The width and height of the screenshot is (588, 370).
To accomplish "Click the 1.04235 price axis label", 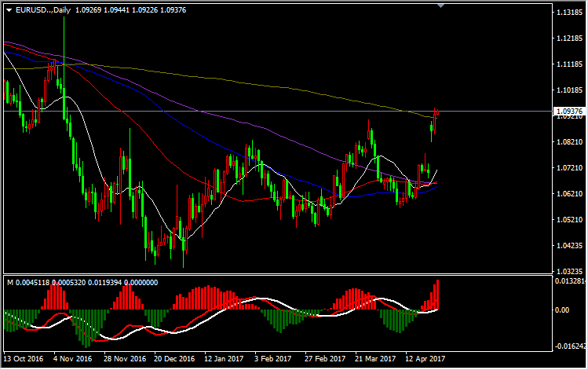I will click(570, 246).
